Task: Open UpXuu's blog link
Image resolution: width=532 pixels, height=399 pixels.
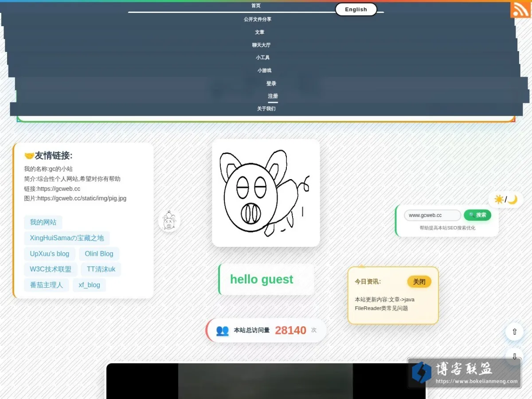Action: [x=50, y=254]
